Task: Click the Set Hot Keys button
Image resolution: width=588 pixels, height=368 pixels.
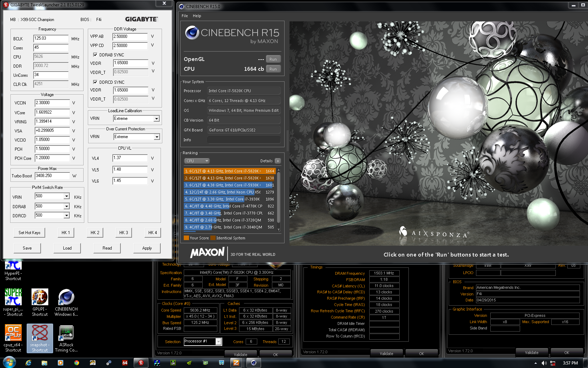Action: pyautogui.click(x=29, y=233)
